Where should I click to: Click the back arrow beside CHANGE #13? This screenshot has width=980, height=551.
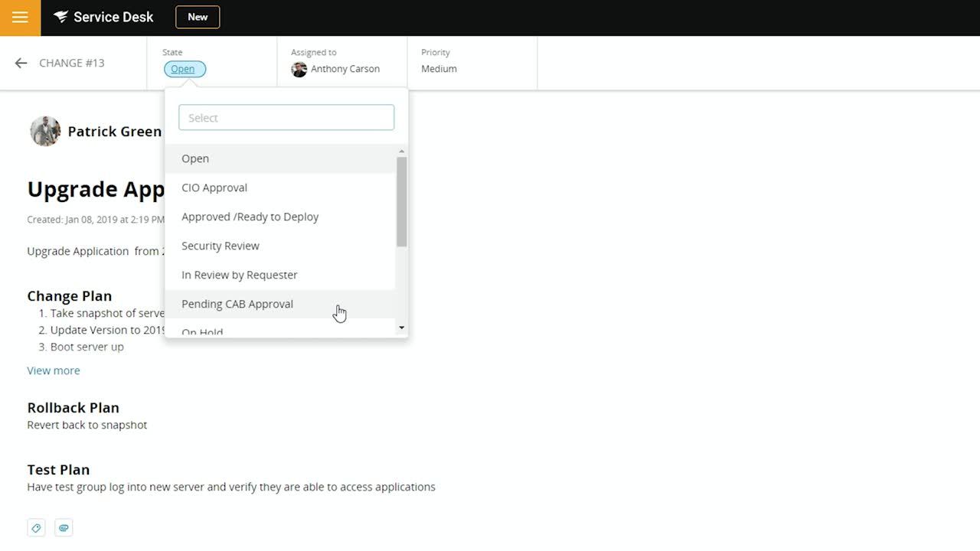click(21, 63)
